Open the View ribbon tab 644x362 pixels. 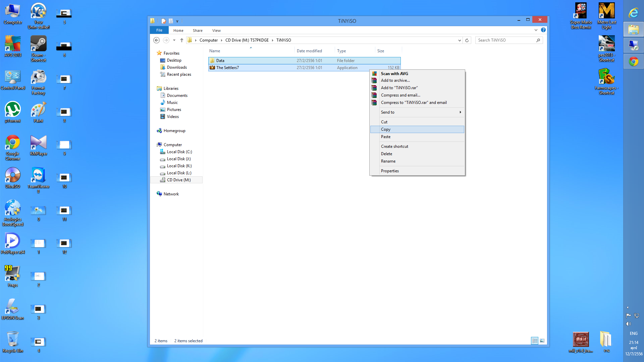216,31
